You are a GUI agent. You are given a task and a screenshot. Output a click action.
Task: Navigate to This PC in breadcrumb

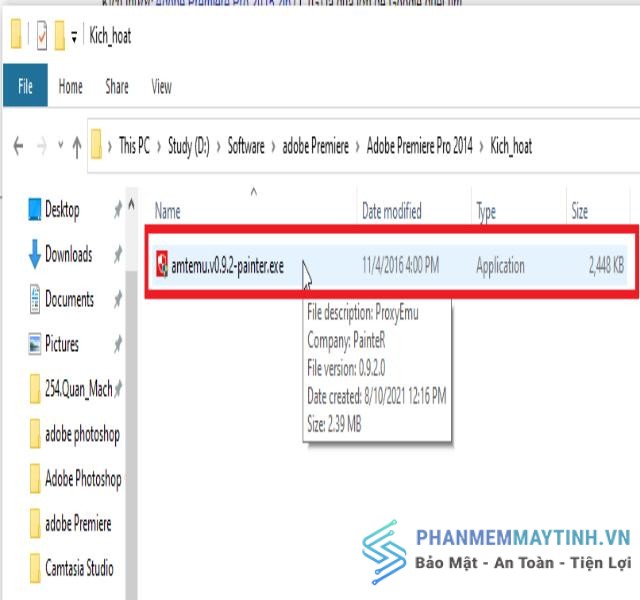coord(134,145)
